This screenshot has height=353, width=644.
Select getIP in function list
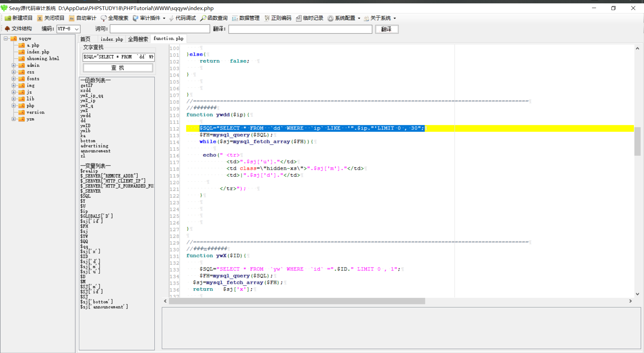pyautogui.click(x=87, y=86)
